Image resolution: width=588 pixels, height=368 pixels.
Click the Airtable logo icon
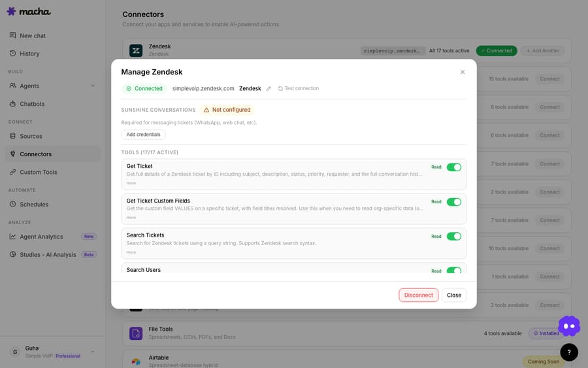coord(136,361)
